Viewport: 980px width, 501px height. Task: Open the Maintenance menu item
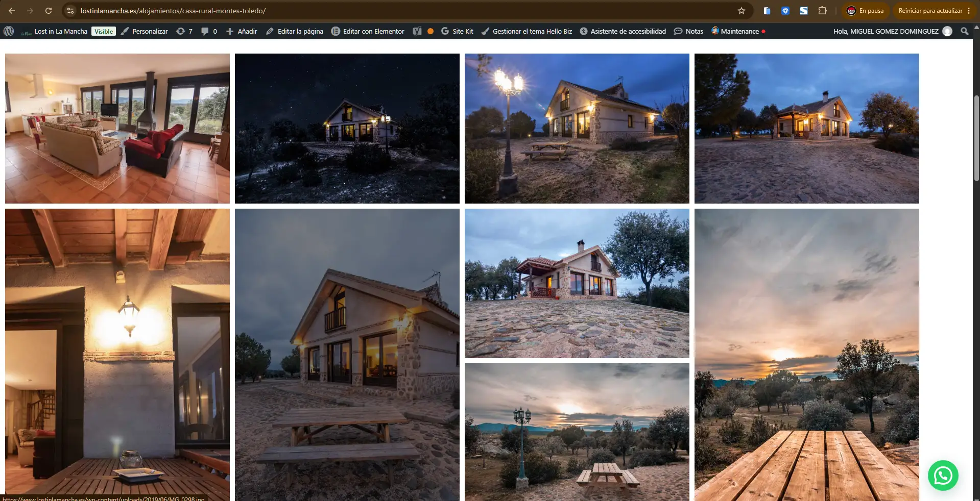pyautogui.click(x=738, y=31)
